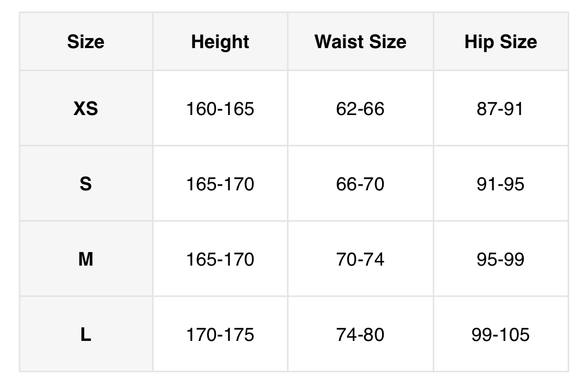Click the 87-91 hip size cell

(500, 109)
